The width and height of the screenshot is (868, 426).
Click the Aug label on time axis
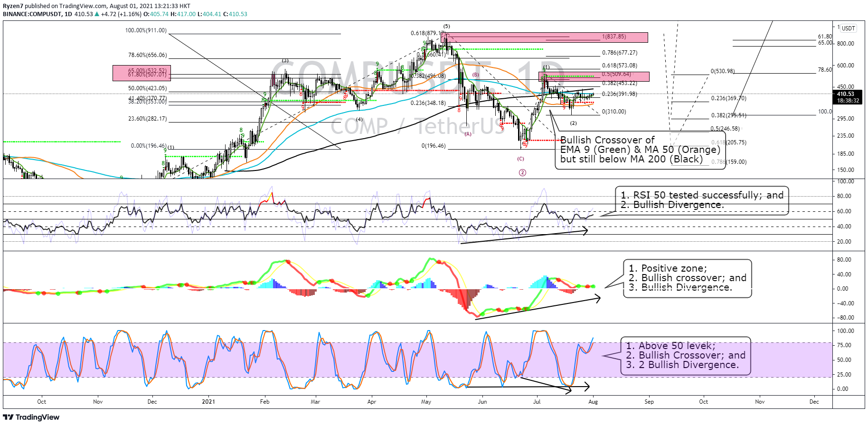(593, 402)
